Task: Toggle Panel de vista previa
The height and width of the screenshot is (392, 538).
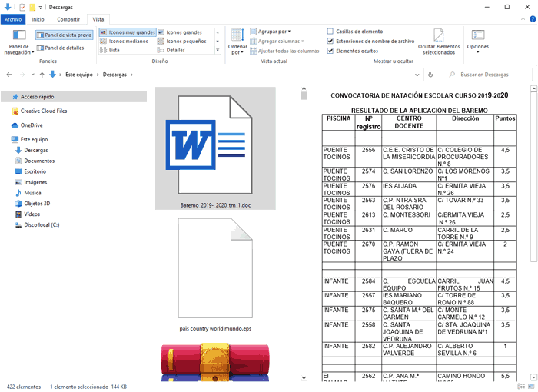Action: [x=64, y=35]
